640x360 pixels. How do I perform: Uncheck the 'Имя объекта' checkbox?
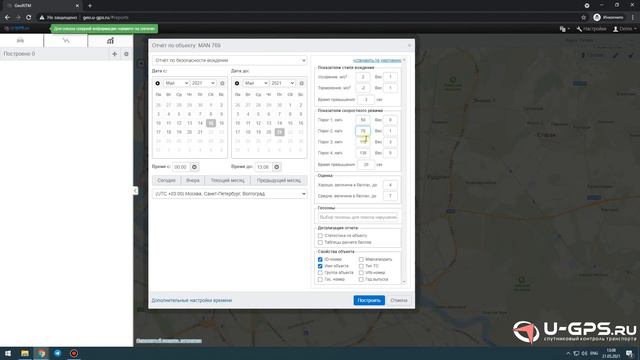click(320, 266)
